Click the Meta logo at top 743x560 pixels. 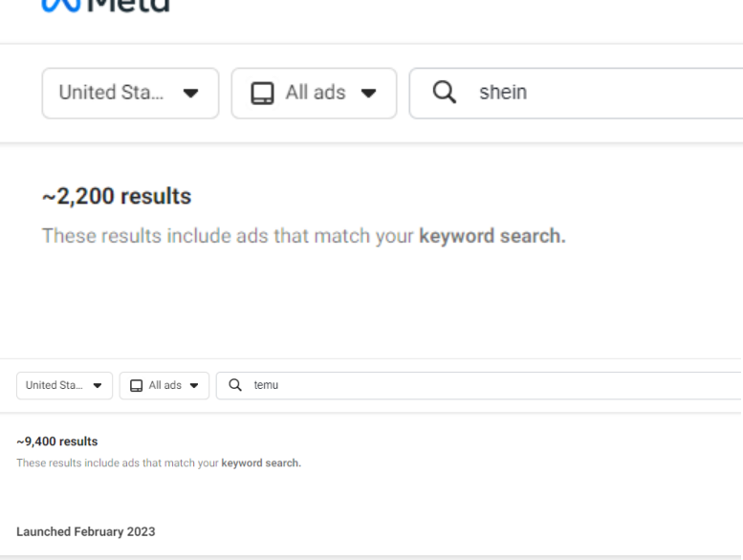point(103,6)
